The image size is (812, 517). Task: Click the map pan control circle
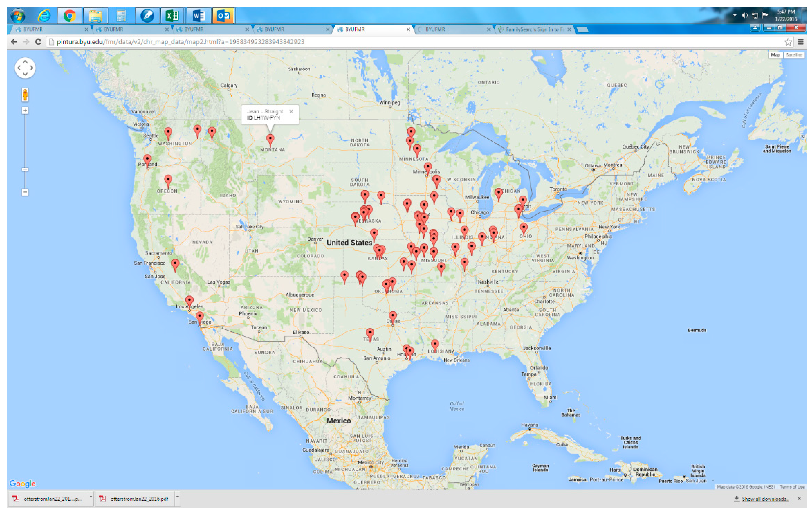coord(25,68)
